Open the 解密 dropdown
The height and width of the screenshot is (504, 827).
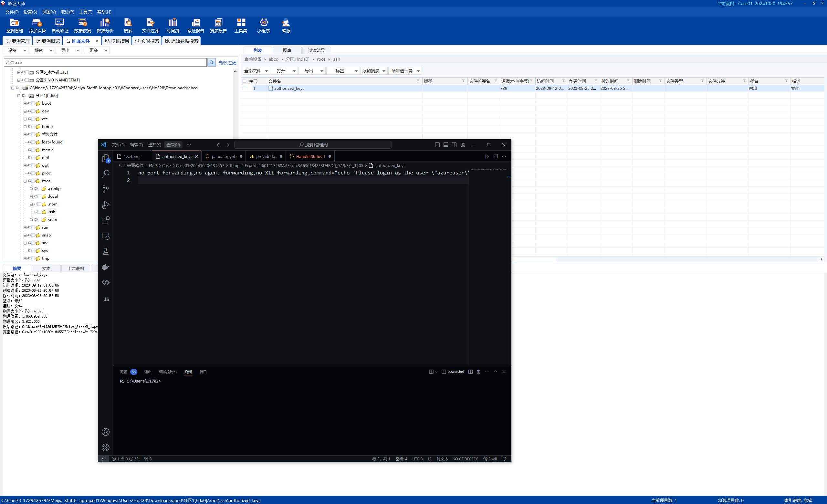point(42,50)
